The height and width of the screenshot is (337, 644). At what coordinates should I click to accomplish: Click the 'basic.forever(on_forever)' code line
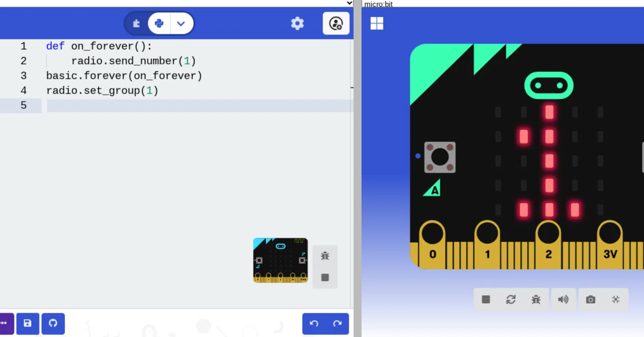pyautogui.click(x=124, y=76)
